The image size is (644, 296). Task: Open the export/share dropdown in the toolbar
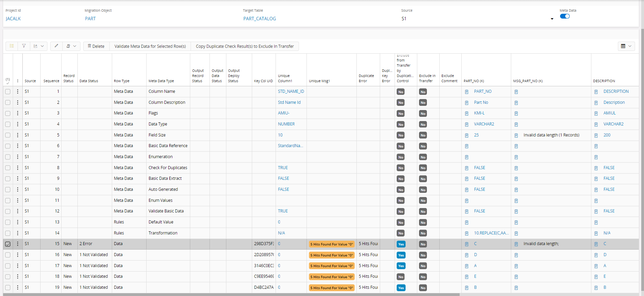(38, 46)
